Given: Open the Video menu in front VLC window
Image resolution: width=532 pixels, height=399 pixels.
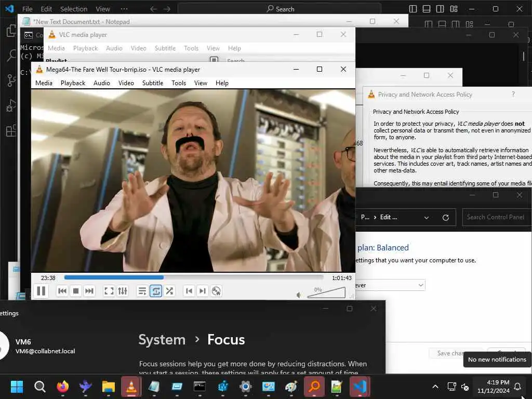Looking at the screenshot, I should point(126,83).
